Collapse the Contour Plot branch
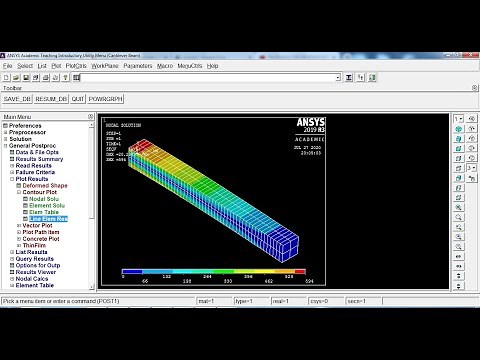Screen dimensions: 480x360 pos(19,192)
